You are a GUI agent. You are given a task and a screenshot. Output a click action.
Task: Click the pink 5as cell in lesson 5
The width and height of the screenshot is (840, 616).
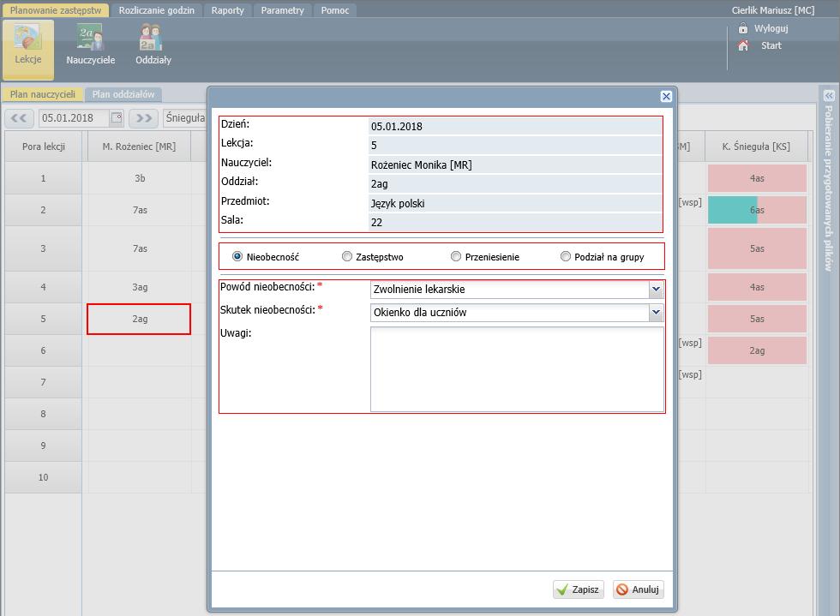pos(757,319)
